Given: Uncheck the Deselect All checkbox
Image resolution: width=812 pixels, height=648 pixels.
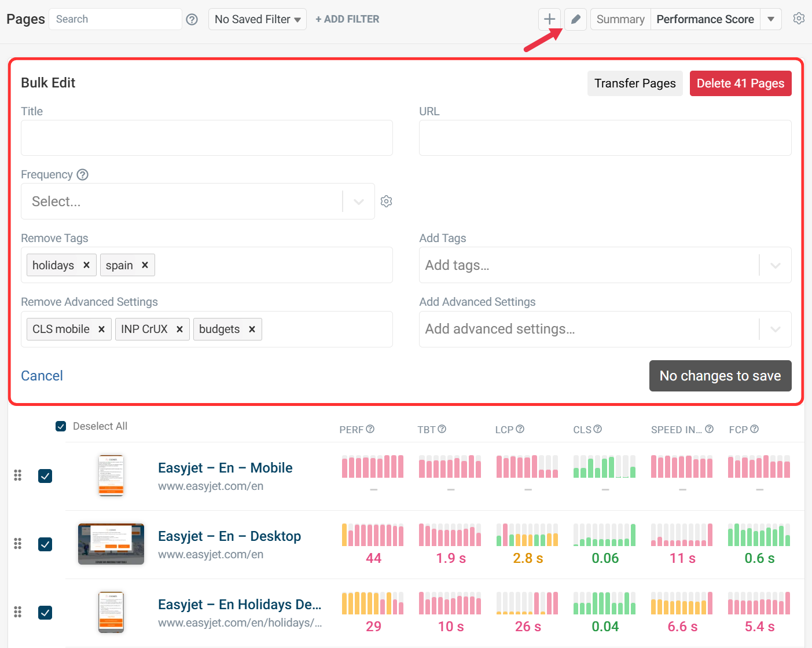Looking at the screenshot, I should click(x=61, y=426).
